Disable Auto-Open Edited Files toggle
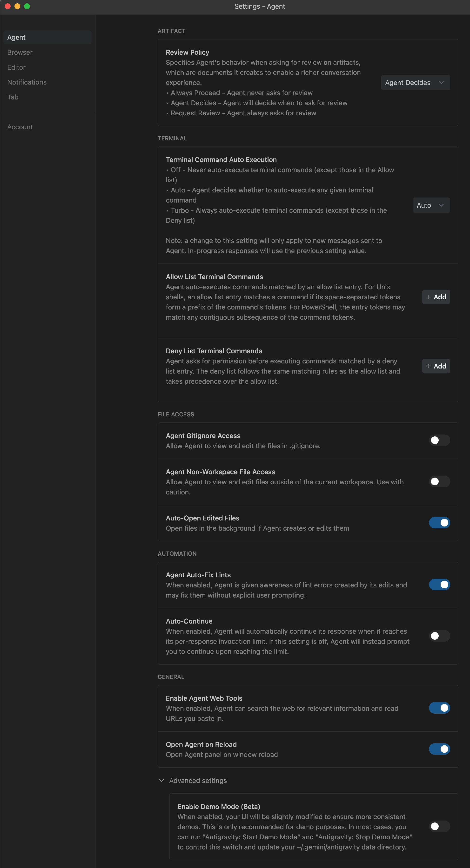Screen dimensions: 470x868 [x=439, y=523]
